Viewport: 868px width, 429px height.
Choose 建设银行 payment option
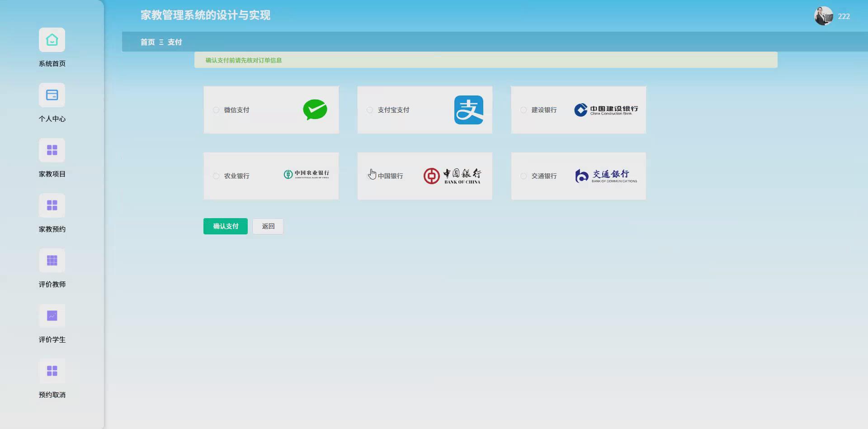coord(524,110)
